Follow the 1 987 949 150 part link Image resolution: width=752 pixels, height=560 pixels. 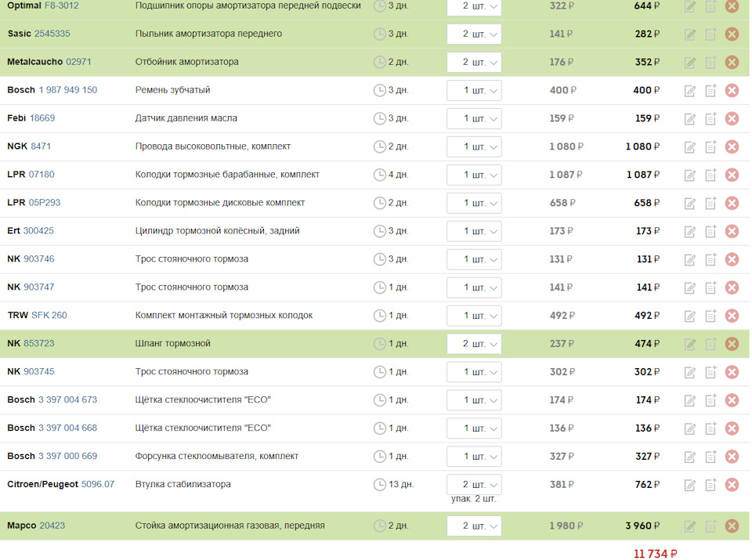(68, 90)
